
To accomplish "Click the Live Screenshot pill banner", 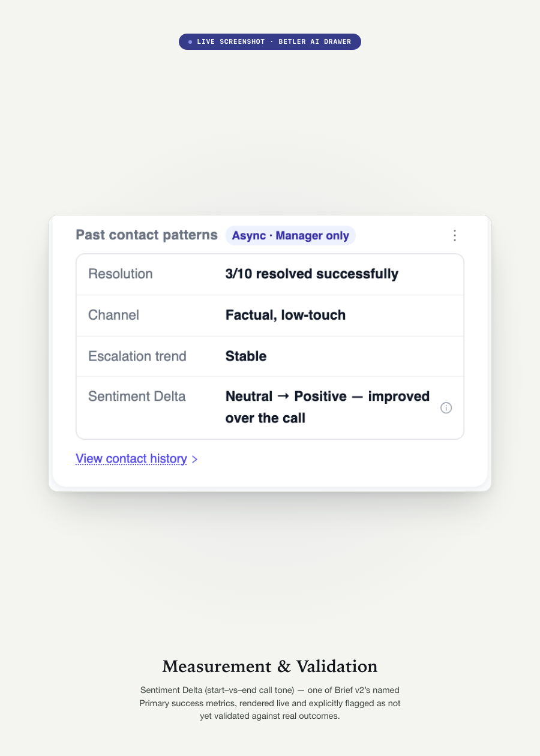I will (x=270, y=42).
